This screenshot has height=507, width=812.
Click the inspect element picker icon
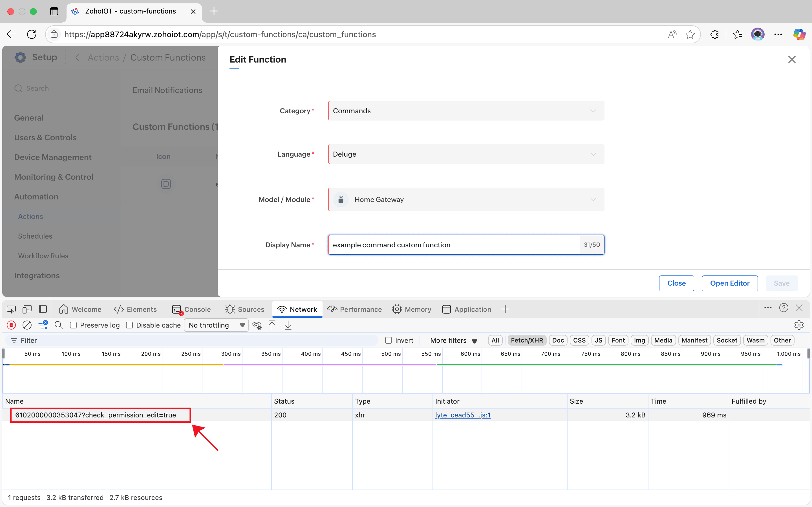pyautogui.click(x=11, y=309)
